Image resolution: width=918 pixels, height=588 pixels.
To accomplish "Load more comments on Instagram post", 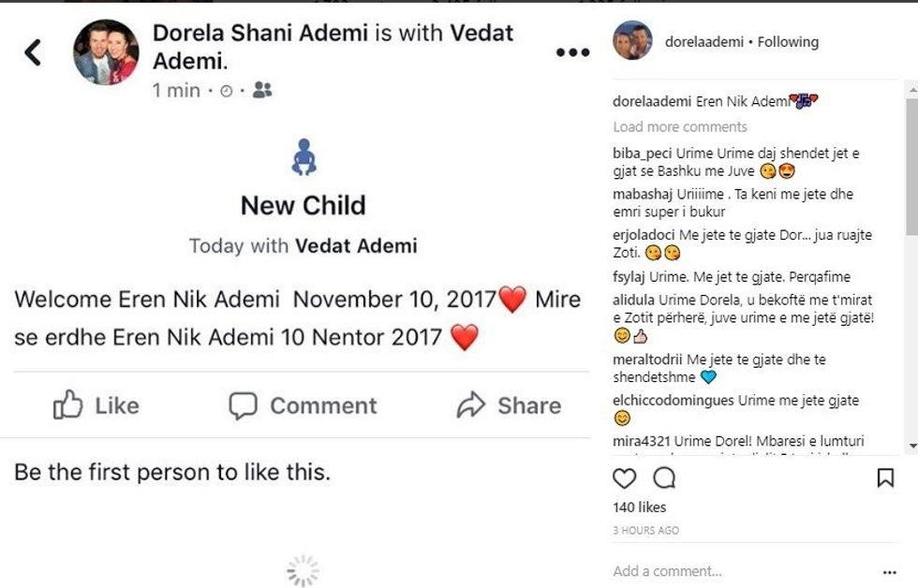I will pyautogui.click(x=680, y=126).
